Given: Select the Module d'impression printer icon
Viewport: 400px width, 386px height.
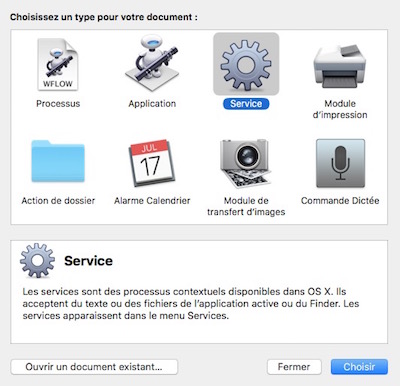Looking at the screenshot, I should point(340,67).
